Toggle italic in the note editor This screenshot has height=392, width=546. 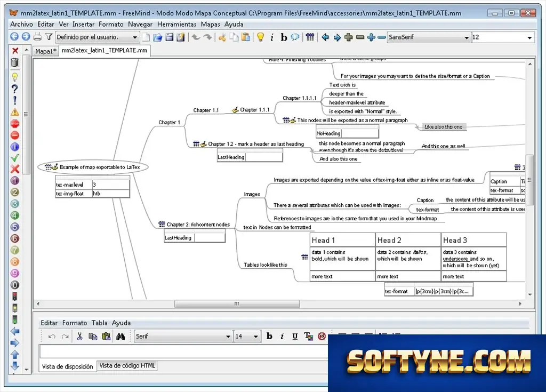(x=282, y=336)
